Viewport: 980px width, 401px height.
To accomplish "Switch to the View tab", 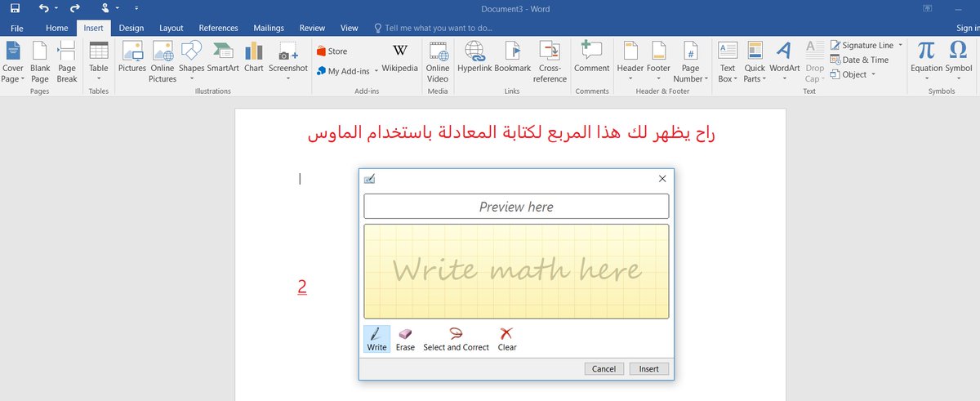I will (350, 28).
